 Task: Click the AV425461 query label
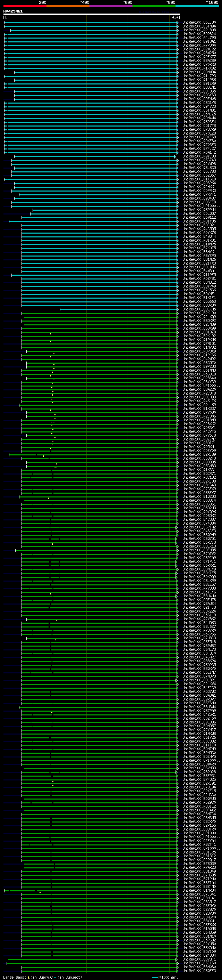click(x=13, y=11)
